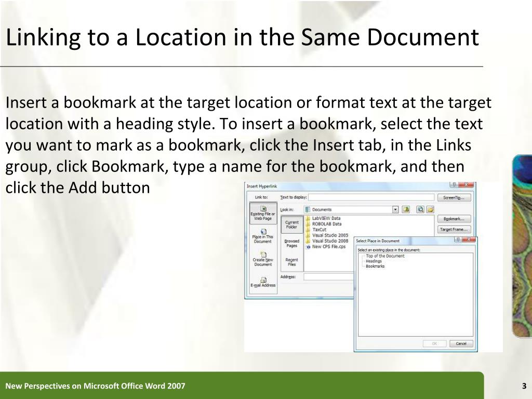Select the Visual Studio 2005 folder

[327, 235]
